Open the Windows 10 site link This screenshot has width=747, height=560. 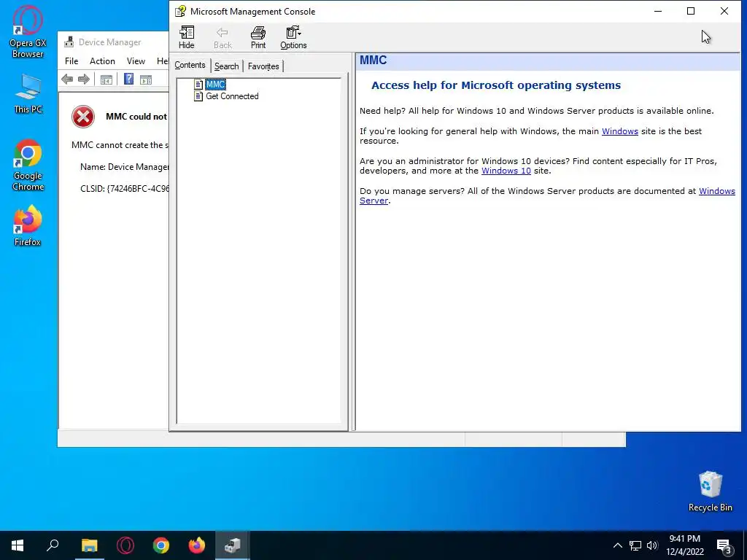tap(506, 171)
